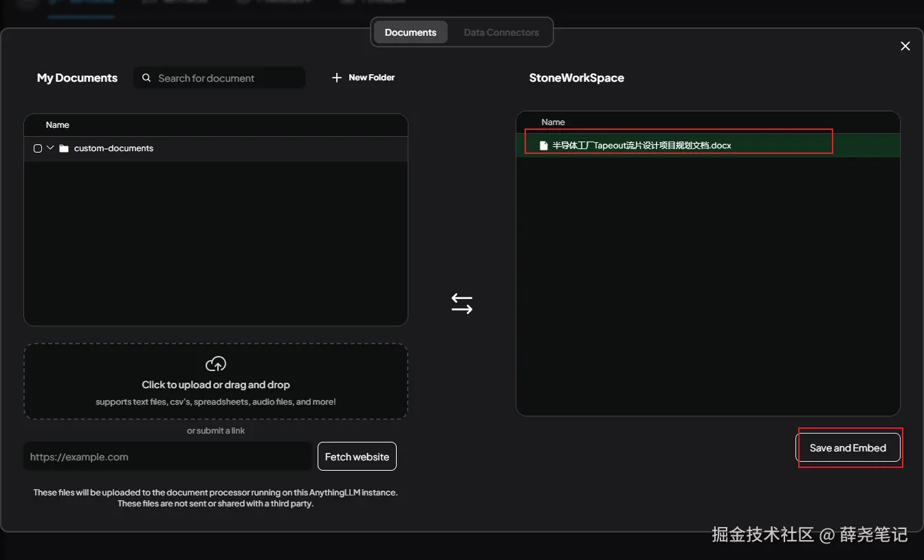Image resolution: width=924 pixels, height=560 pixels.
Task: Close the document manager dialog
Action: click(905, 46)
